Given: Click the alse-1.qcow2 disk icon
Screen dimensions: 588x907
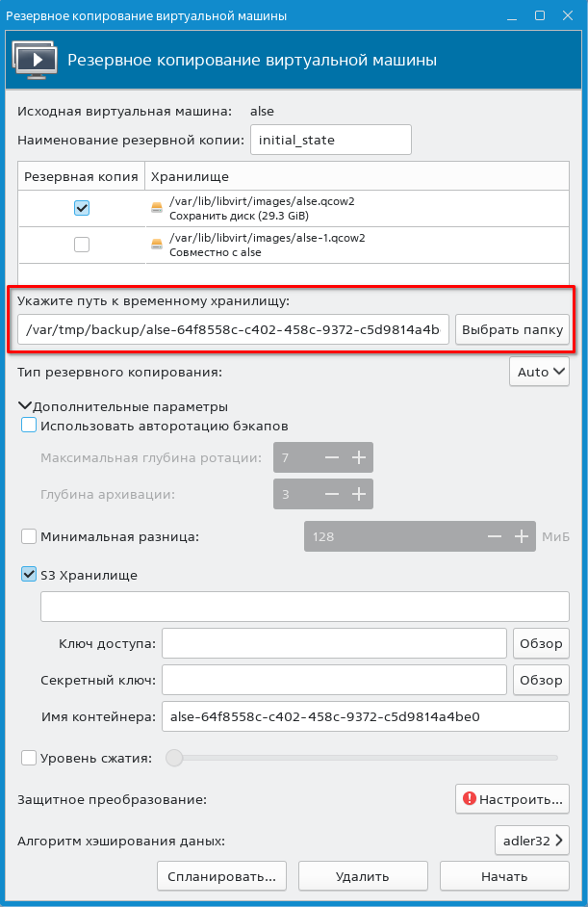Looking at the screenshot, I should coord(156,245).
